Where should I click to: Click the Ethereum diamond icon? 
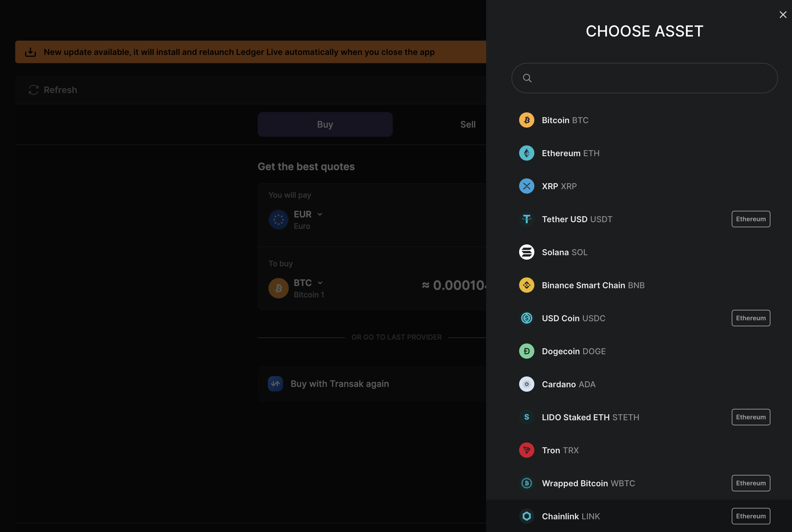(x=526, y=153)
